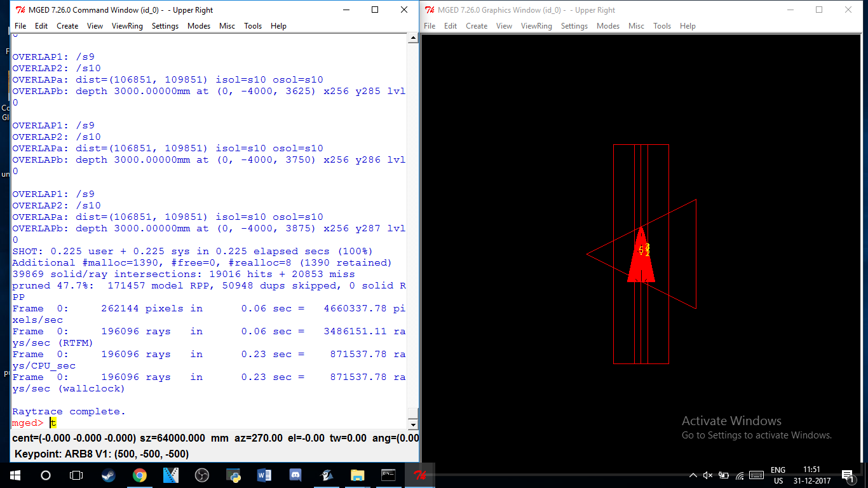The height and width of the screenshot is (488, 868).
Task: Open the Action Center notifications icon
Action: point(848,475)
